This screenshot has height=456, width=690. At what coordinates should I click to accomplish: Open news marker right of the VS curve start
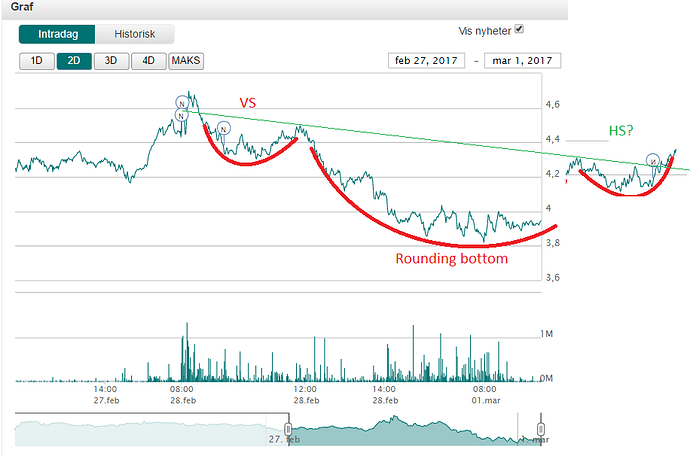pyautogui.click(x=223, y=128)
